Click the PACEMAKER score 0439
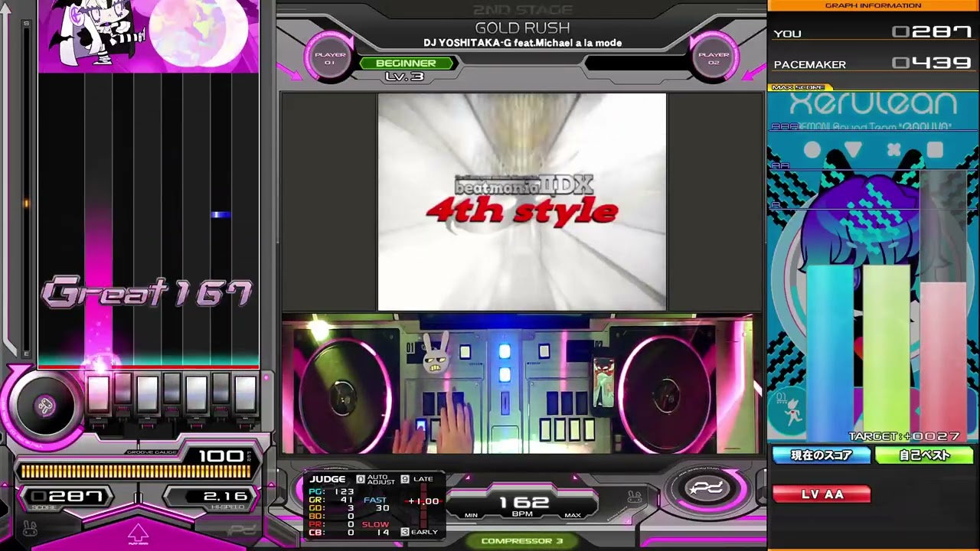 (932, 64)
